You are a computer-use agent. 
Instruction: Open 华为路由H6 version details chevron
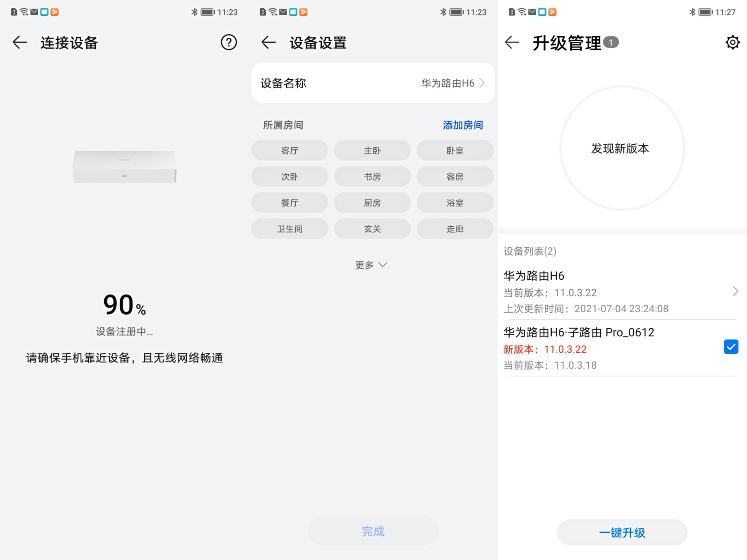735,291
